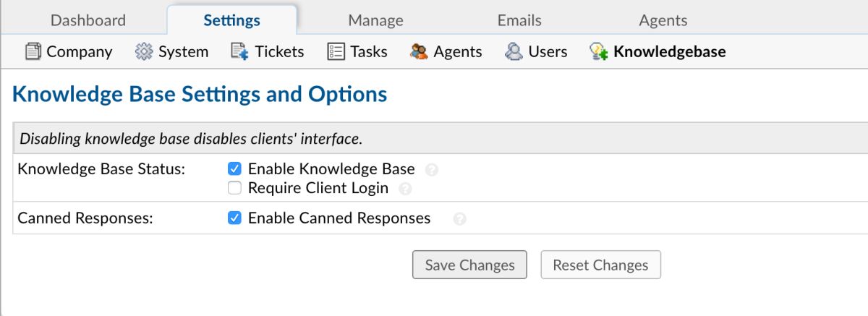
Task: Click the Users person icon
Action: coord(514,51)
